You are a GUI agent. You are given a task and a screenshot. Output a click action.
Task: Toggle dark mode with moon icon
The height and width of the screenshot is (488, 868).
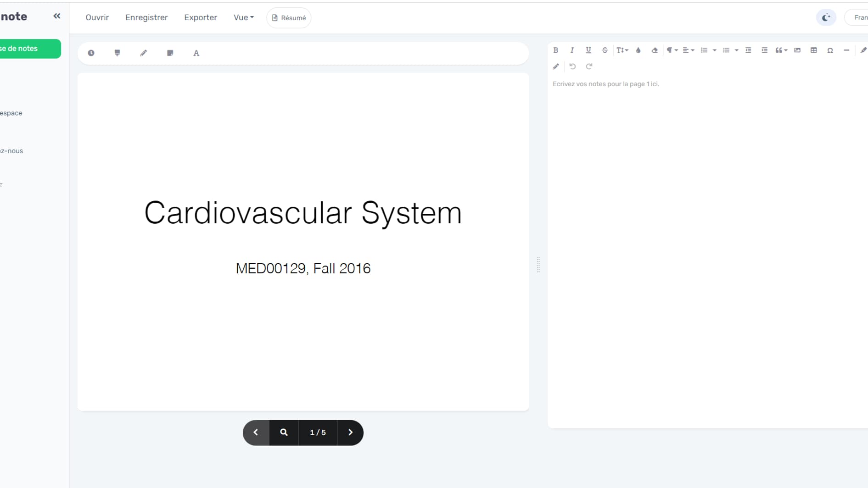[x=826, y=18]
